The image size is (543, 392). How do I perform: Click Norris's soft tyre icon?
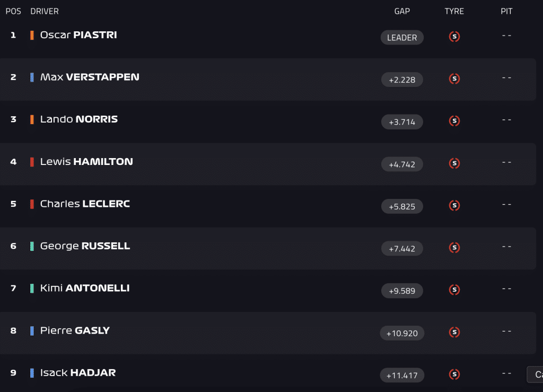454,121
